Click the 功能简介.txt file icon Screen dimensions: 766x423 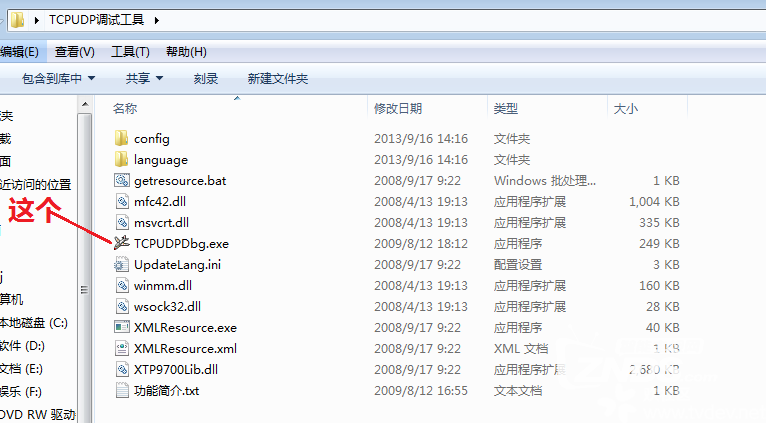coord(122,390)
